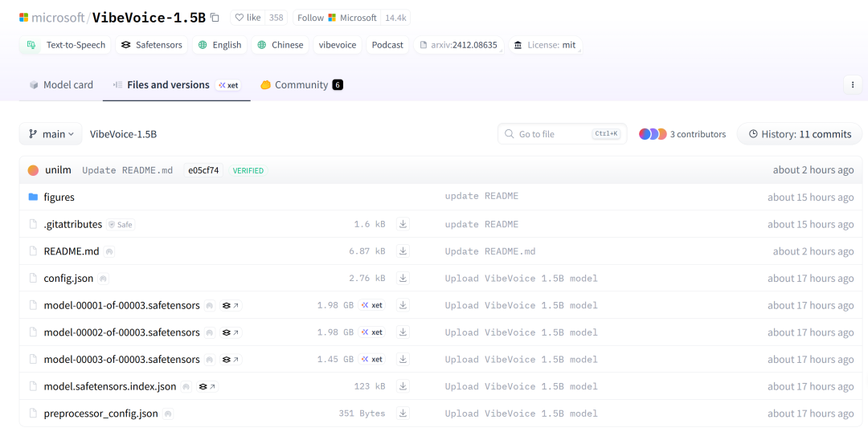Click xet badge on model-00002-of-00003 row

(x=372, y=332)
